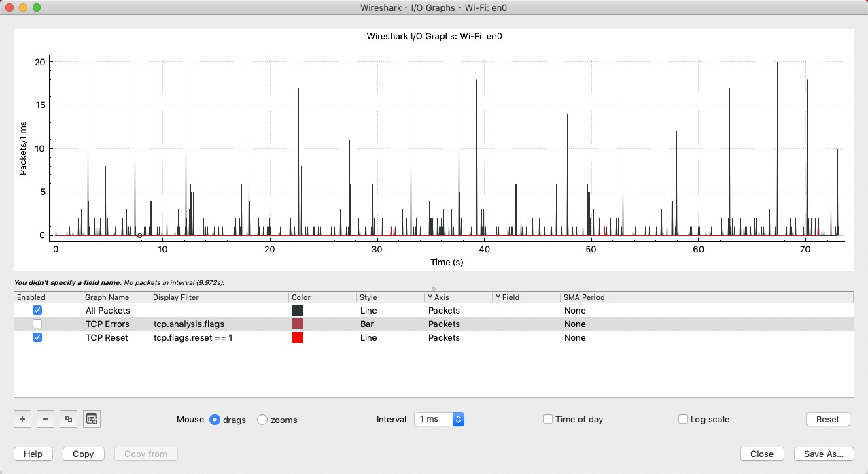Click TCP Reset bright red swatch
Image resolution: width=868 pixels, height=474 pixels.
[x=298, y=337]
